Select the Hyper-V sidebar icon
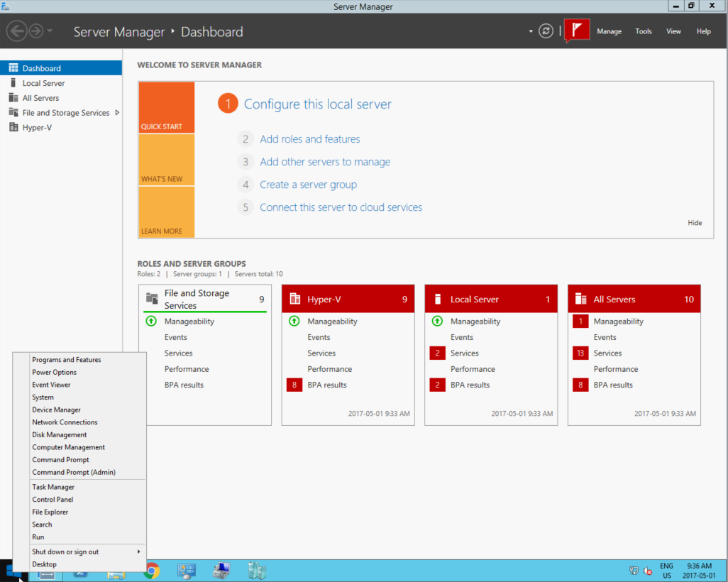Screen dimensions: 728x582 point(13,127)
